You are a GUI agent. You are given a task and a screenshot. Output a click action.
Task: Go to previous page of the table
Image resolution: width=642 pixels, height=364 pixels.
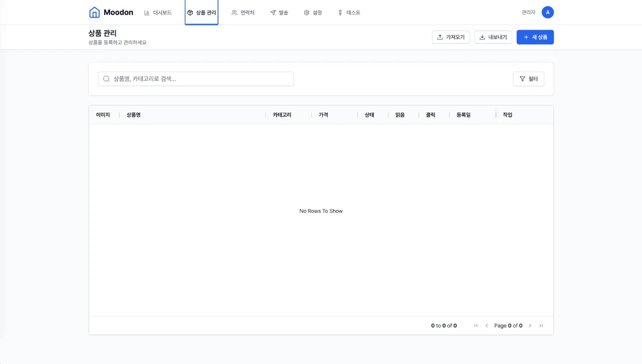(487, 325)
